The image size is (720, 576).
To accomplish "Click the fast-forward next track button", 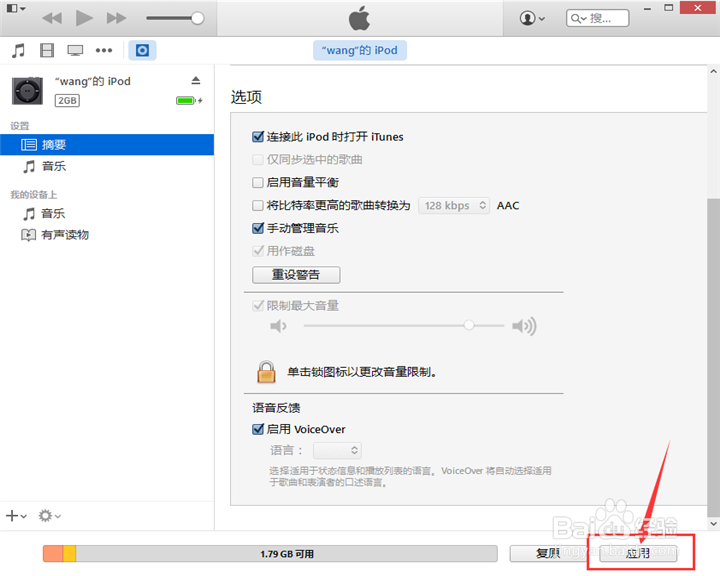I will [116, 18].
